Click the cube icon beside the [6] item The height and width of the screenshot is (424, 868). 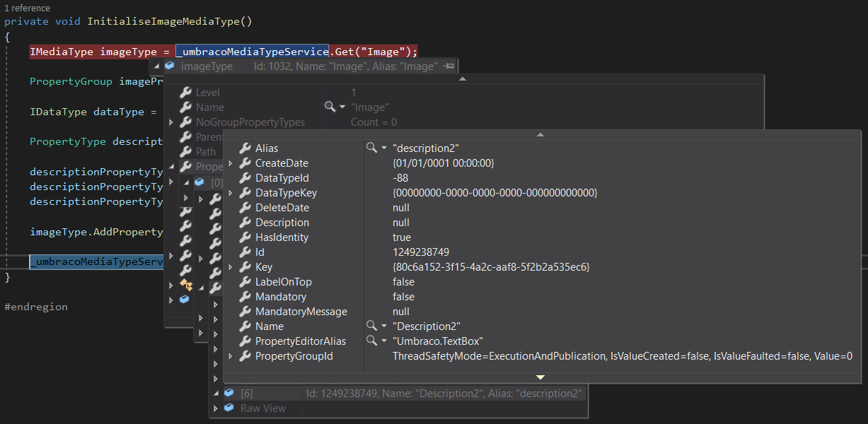point(229,393)
